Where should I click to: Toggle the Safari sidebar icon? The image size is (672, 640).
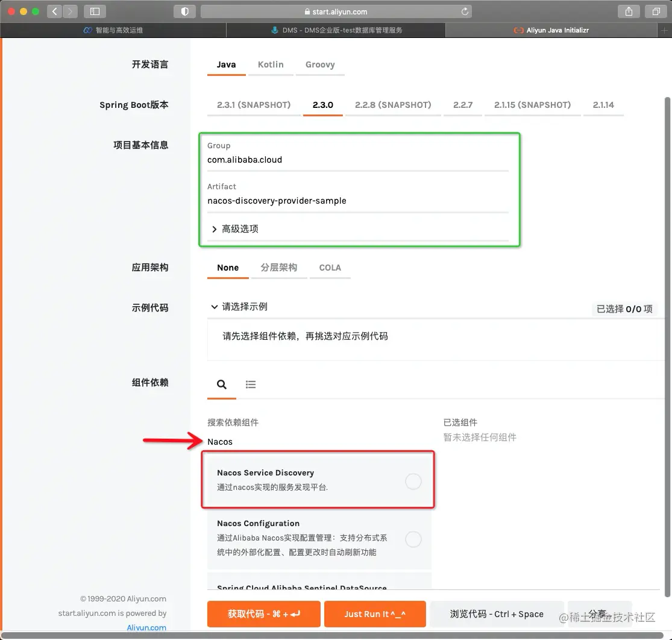(95, 11)
